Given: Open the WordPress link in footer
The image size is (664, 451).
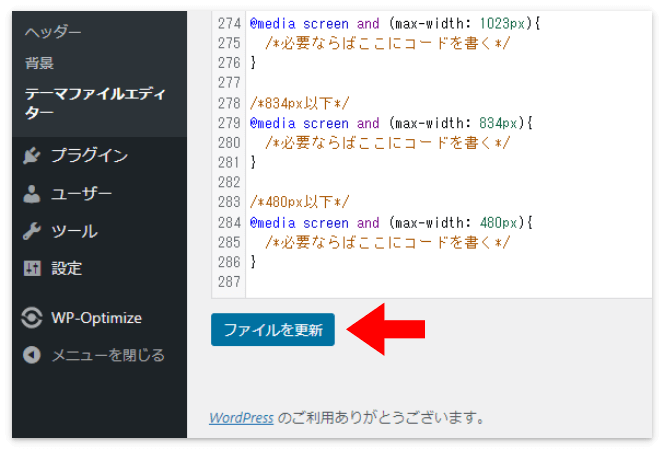Looking at the screenshot, I should click(x=241, y=418).
